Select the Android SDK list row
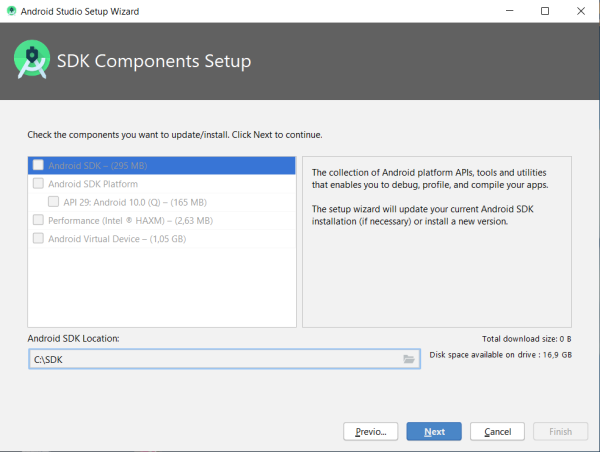The image size is (600, 452). click(160, 165)
